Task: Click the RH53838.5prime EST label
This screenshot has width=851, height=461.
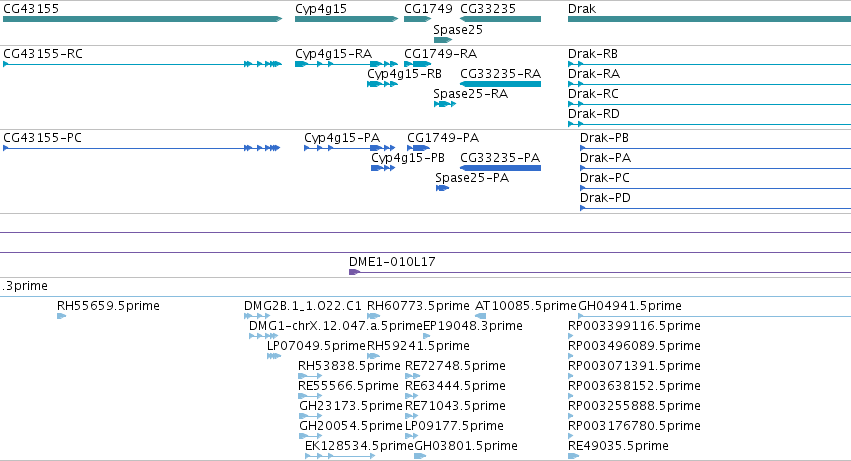Action: tap(349, 366)
